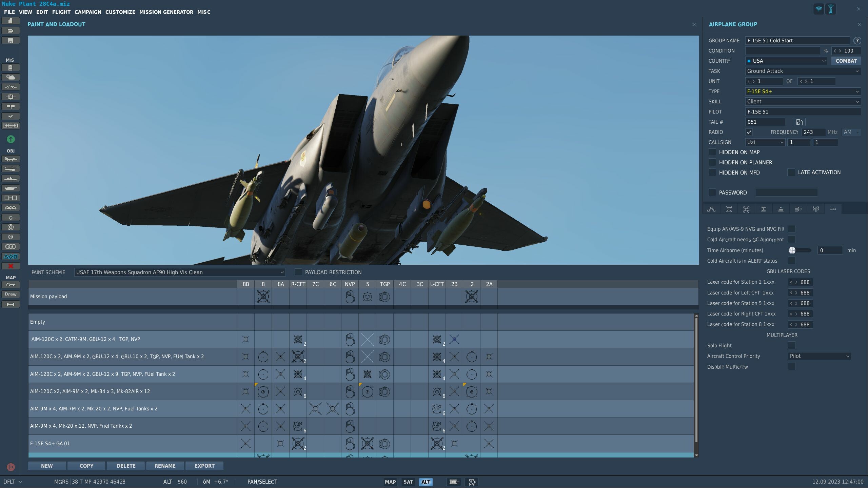Start the mission with green arrow icon

coord(11,139)
